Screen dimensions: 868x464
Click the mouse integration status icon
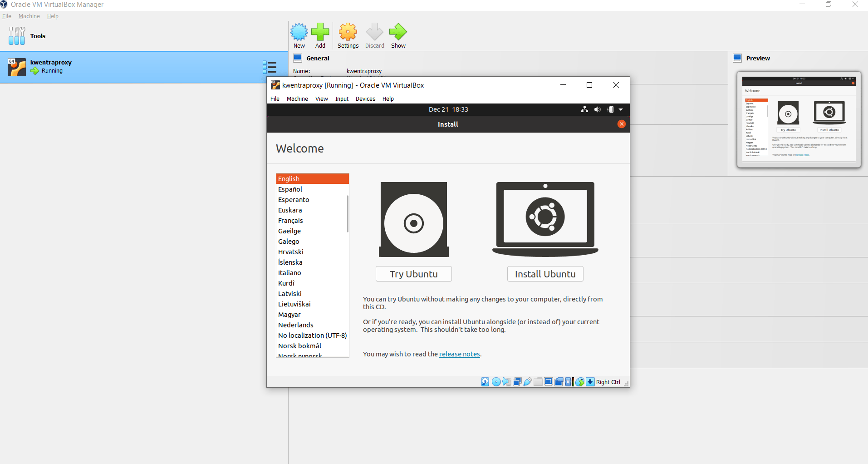pos(580,382)
